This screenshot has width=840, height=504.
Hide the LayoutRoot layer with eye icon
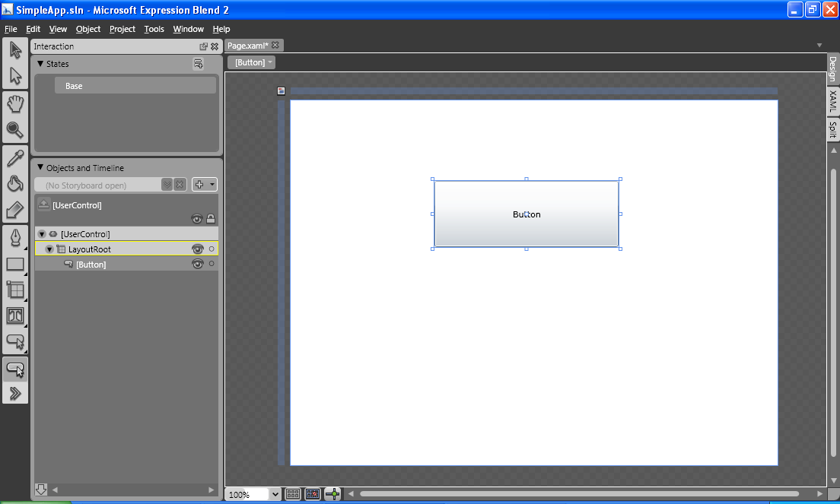tap(198, 249)
